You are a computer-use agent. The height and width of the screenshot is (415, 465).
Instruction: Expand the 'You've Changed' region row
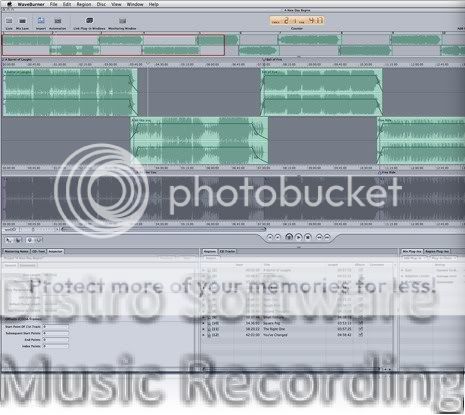204,335
